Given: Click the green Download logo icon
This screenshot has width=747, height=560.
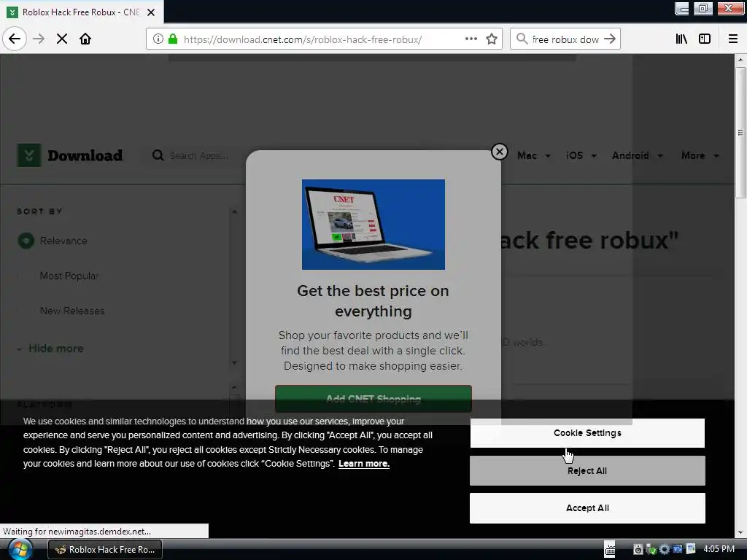Looking at the screenshot, I should pos(29,155).
